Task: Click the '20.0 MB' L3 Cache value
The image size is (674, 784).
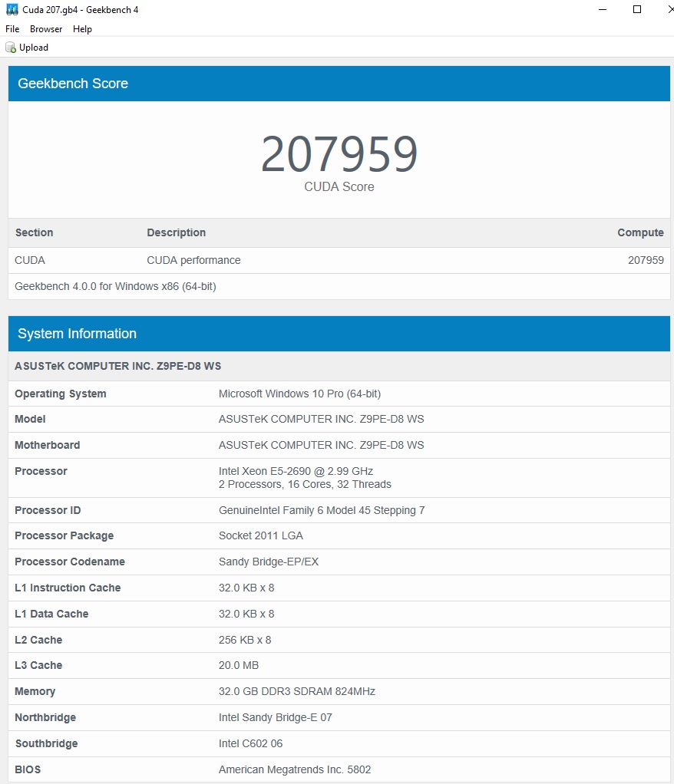Action: [239, 665]
